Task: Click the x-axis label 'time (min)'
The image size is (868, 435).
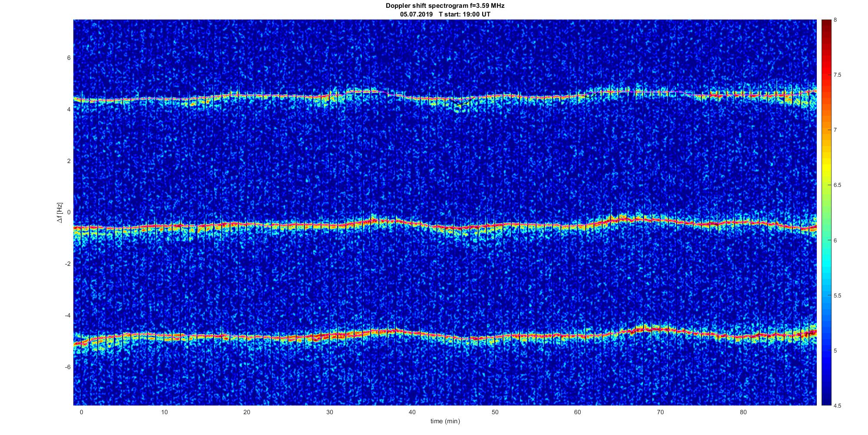Action: point(445,421)
